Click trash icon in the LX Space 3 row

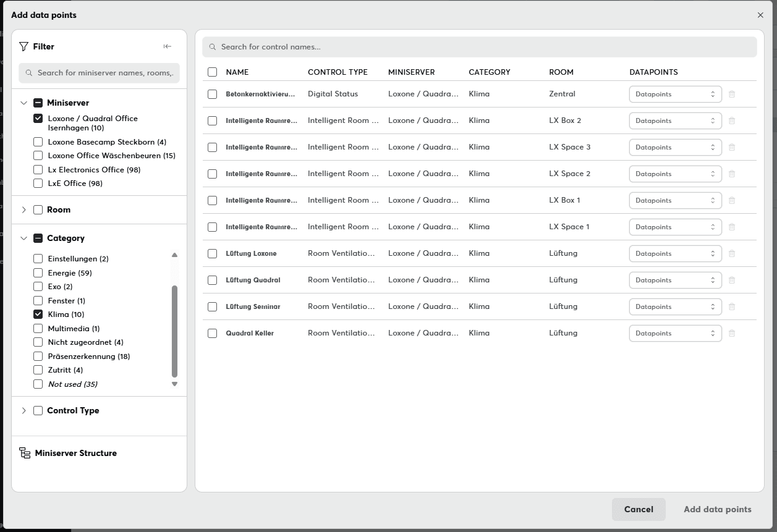click(x=732, y=147)
